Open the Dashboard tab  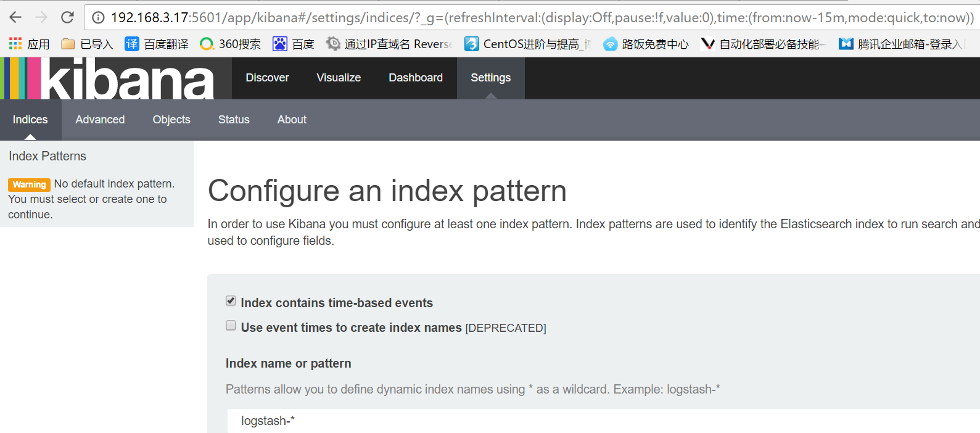point(416,78)
